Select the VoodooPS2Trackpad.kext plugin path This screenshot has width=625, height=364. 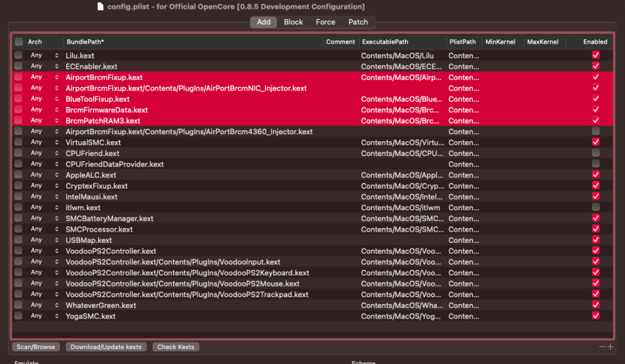(x=187, y=294)
